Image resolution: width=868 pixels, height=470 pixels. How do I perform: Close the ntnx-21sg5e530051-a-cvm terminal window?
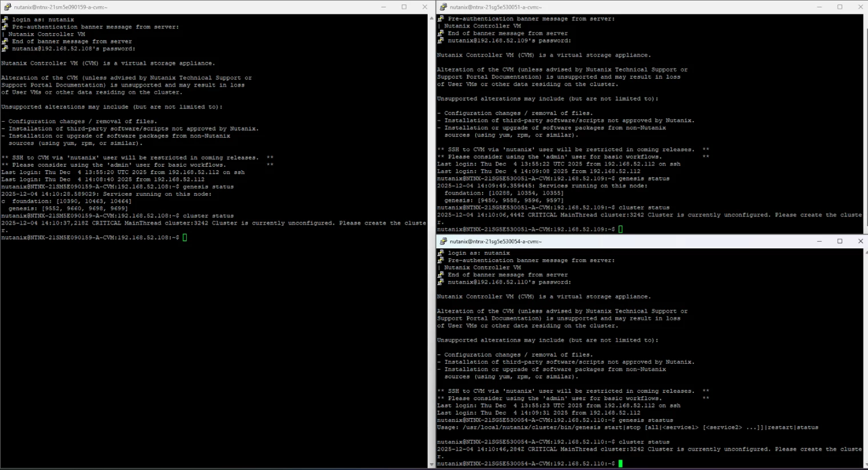pos(860,7)
